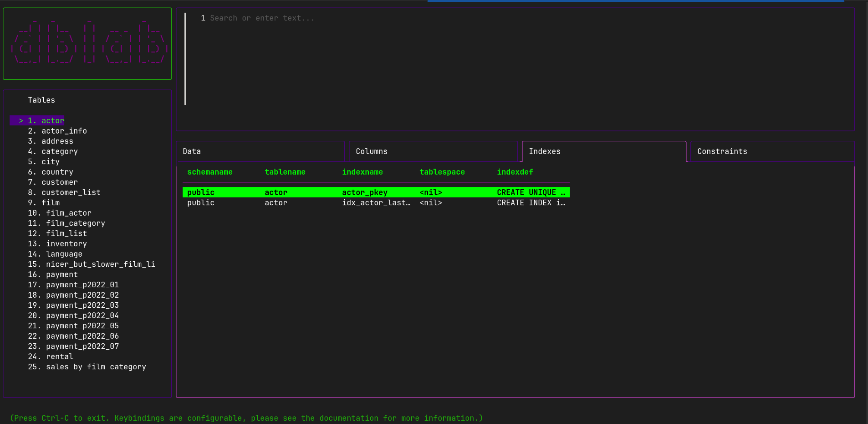Select the payment_p2022_02 table
The image size is (868, 424).
tap(73, 295)
